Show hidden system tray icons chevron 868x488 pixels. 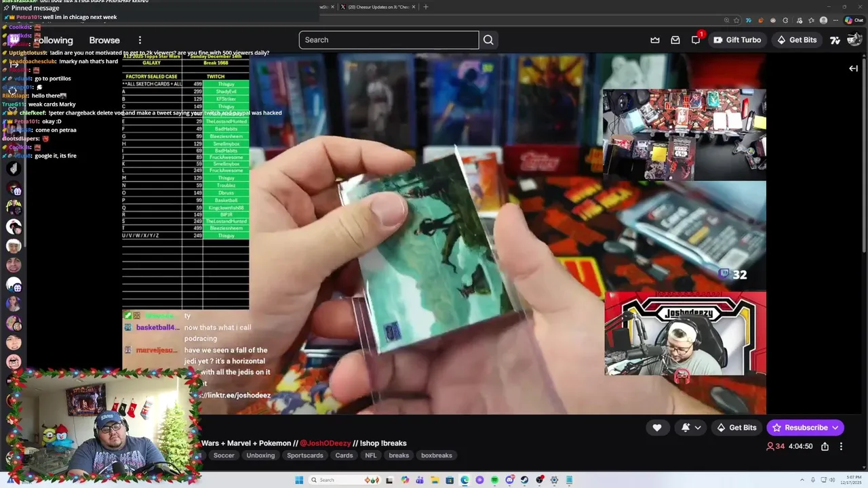point(802,480)
